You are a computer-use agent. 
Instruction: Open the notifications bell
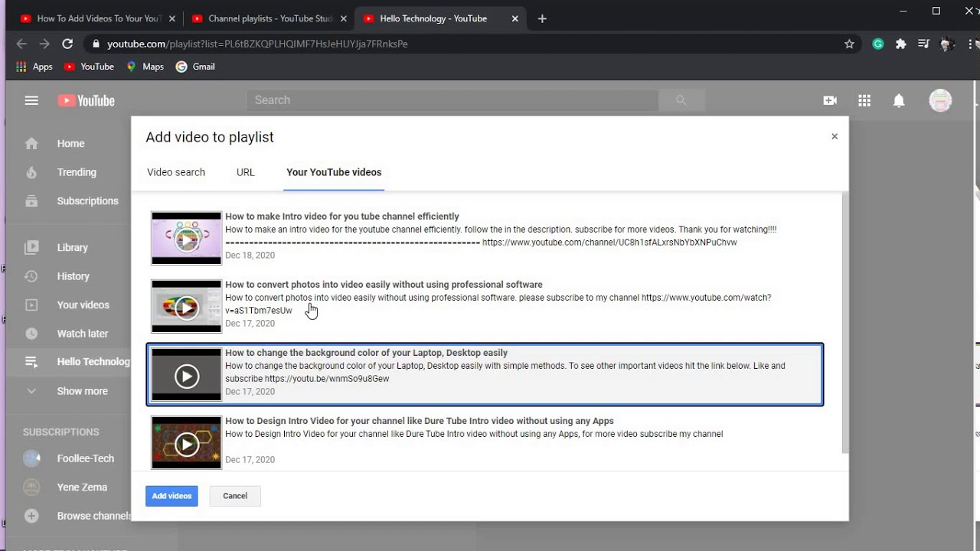pyautogui.click(x=899, y=100)
